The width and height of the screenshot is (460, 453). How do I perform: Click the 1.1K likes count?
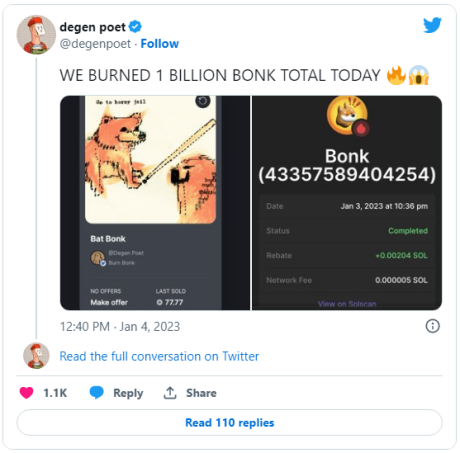point(55,393)
